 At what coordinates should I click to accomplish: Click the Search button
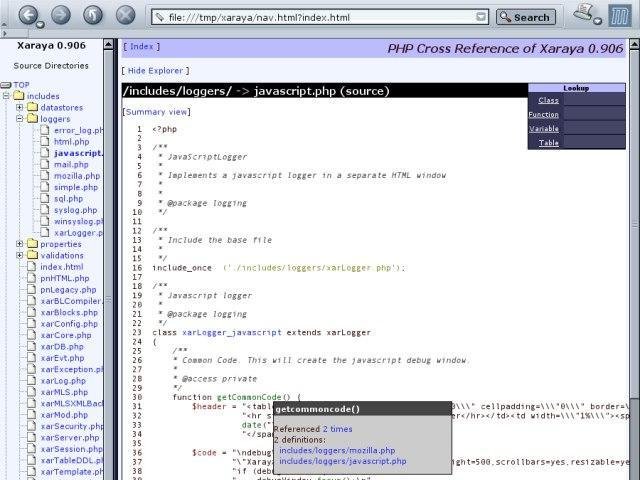point(526,17)
